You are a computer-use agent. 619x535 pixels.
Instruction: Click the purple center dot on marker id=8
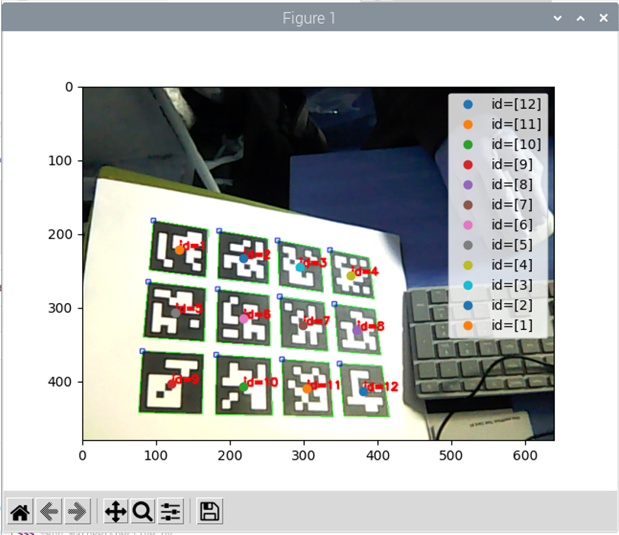pos(357,330)
